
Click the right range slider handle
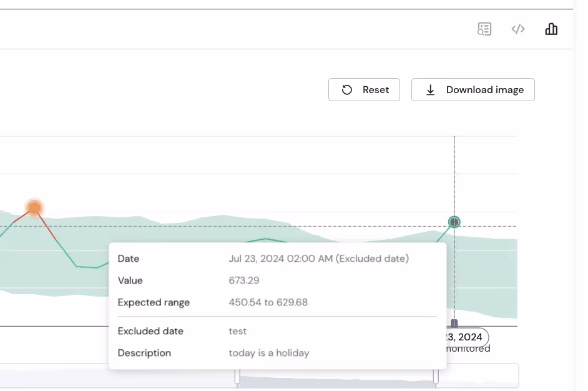(x=436, y=377)
